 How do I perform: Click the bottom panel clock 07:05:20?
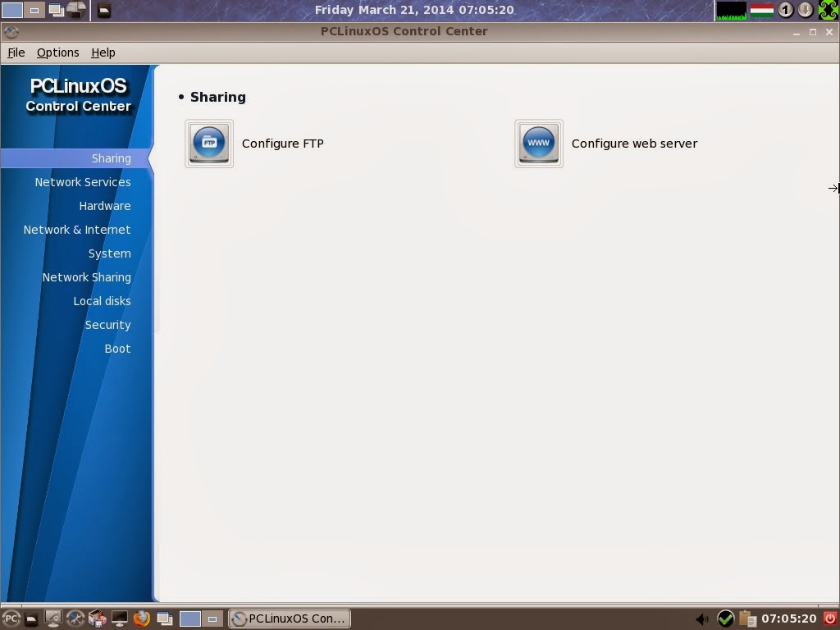click(x=789, y=619)
